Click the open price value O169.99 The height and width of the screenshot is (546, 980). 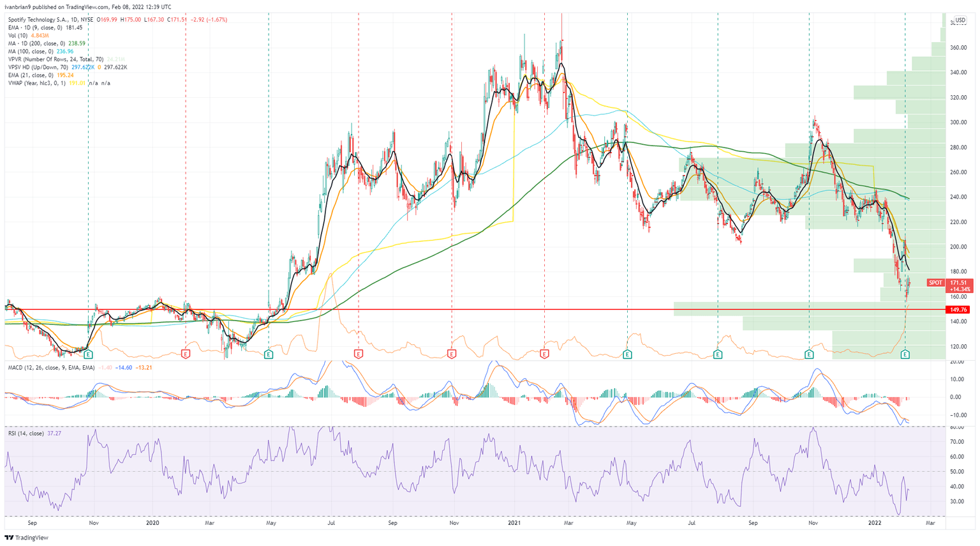tap(108, 20)
